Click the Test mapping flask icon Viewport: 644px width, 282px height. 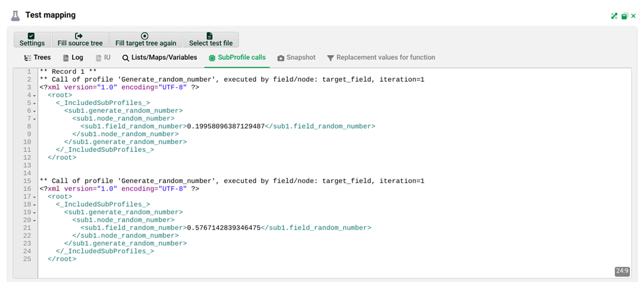[x=15, y=15]
